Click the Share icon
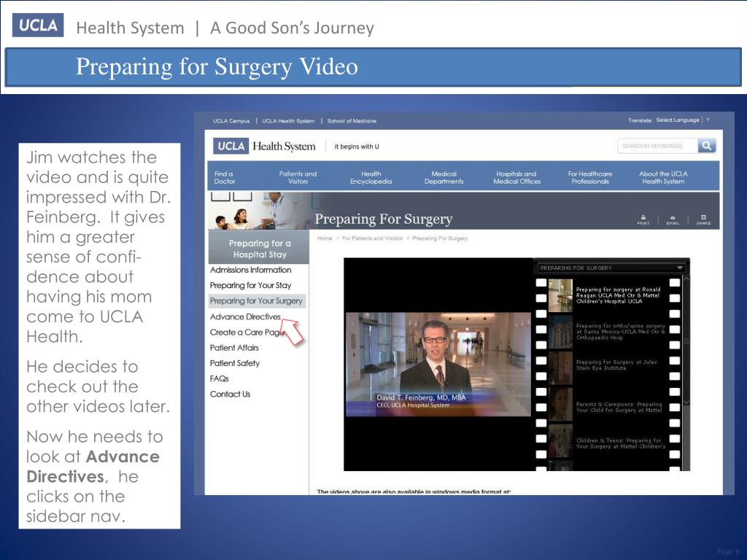This screenshot has height=560, width=747. (703, 219)
